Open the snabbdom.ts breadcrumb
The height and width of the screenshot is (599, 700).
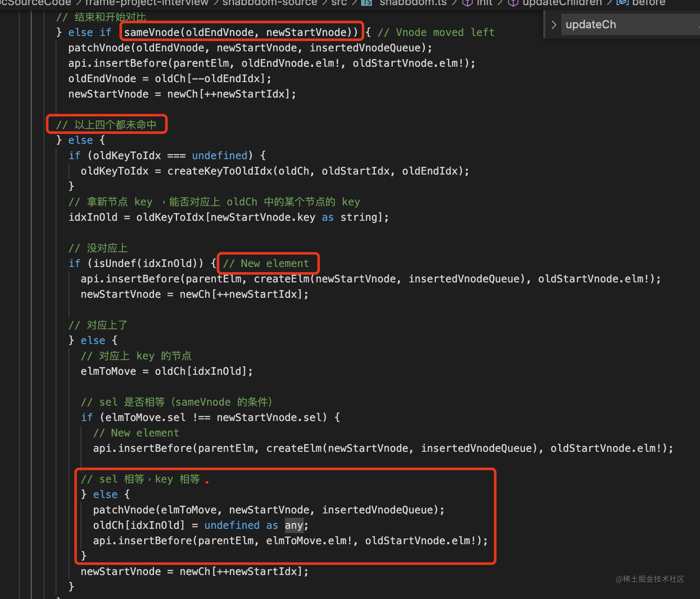[x=412, y=3]
